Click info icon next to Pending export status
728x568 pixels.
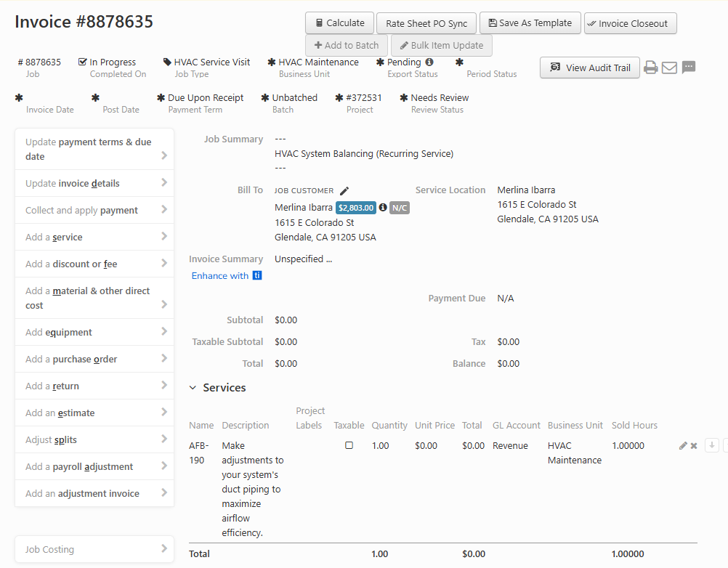[x=429, y=62]
